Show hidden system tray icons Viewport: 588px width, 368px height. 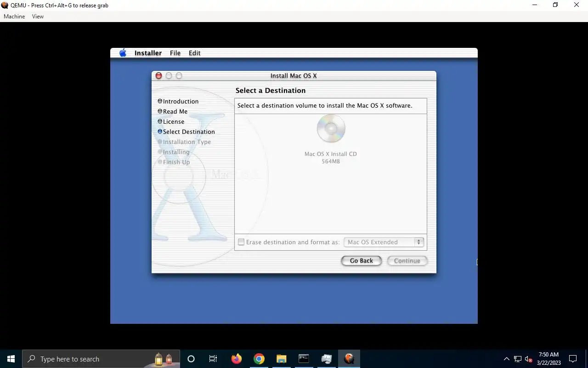507,359
